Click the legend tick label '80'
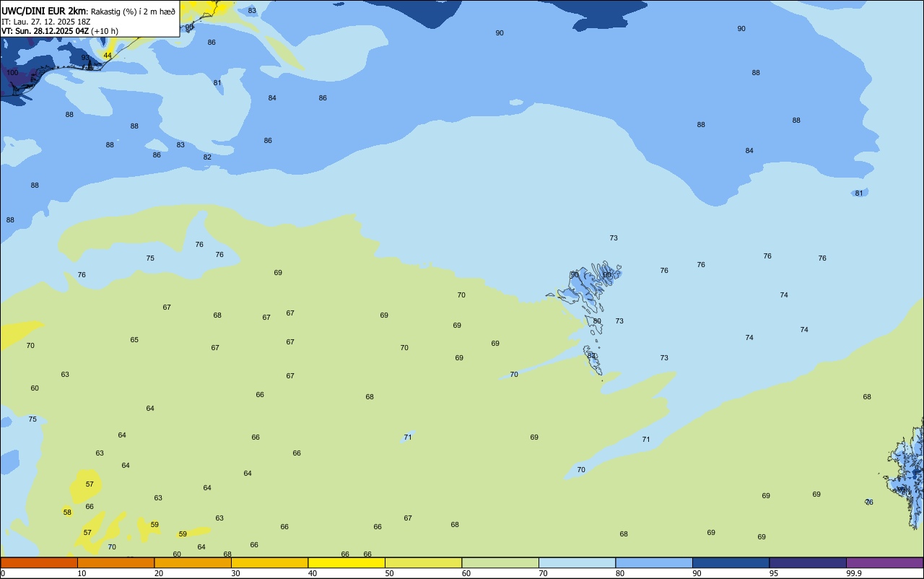924x579 pixels. (620, 573)
